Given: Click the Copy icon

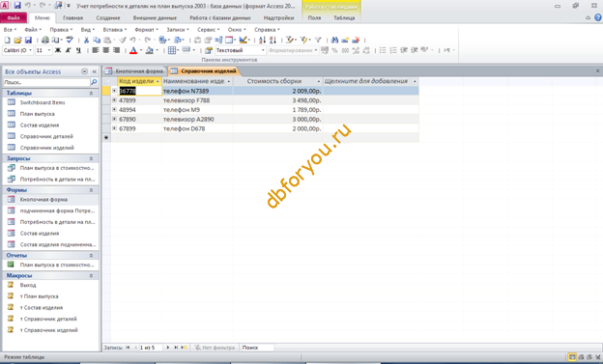Looking at the screenshot, I should point(97,40).
